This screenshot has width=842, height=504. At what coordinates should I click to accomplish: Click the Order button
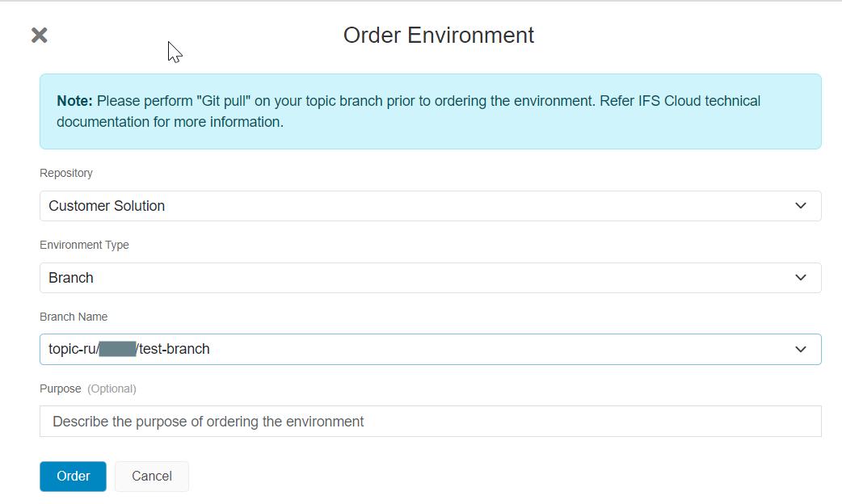73,477
